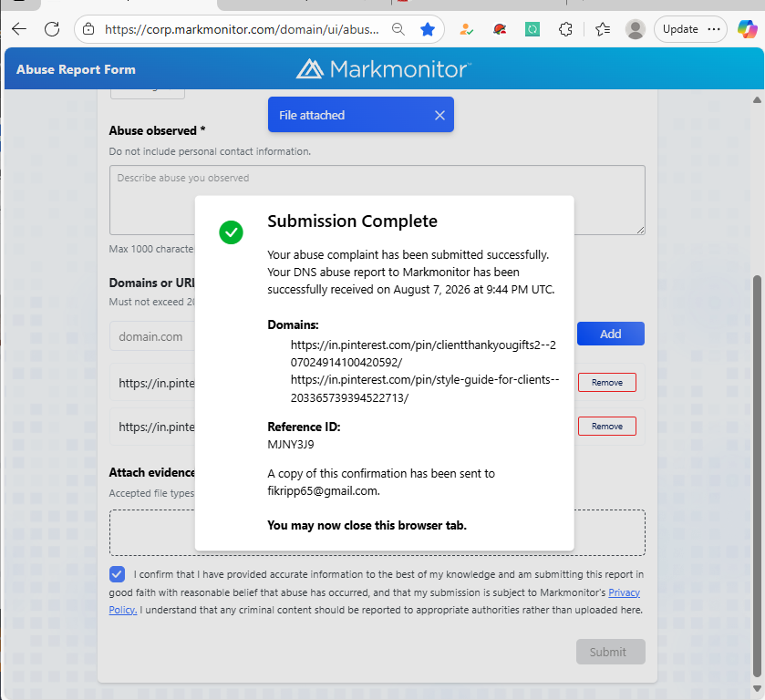View site info lock icon in address bar
765x700 pixels.
[88, 29]
